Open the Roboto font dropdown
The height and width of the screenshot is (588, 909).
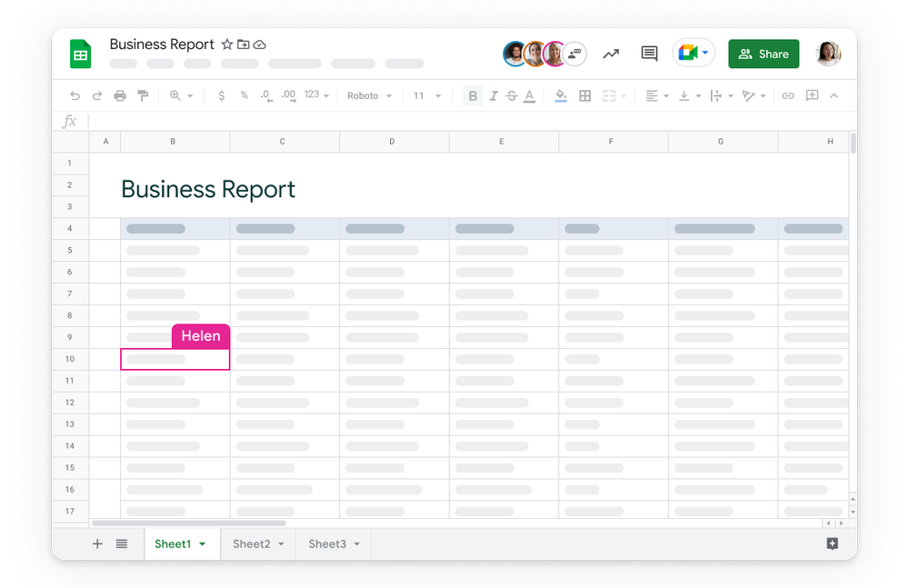[x=369, y=95]
